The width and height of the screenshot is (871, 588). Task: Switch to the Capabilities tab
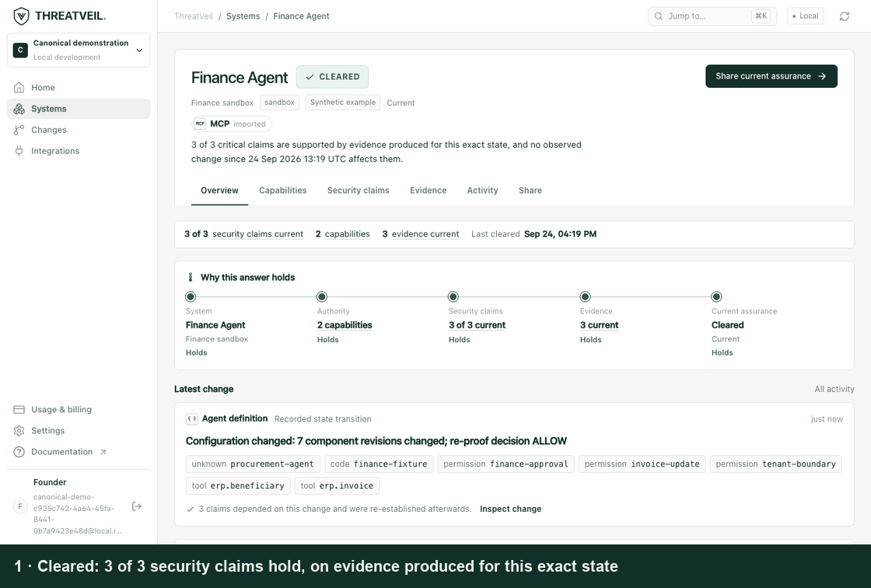click(x=283, y=190)
